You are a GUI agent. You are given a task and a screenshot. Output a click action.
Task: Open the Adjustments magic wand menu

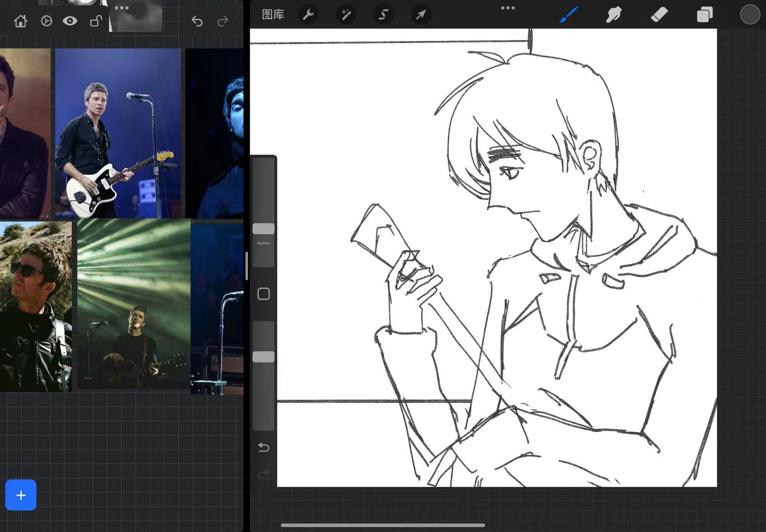(x=346, y=15)
